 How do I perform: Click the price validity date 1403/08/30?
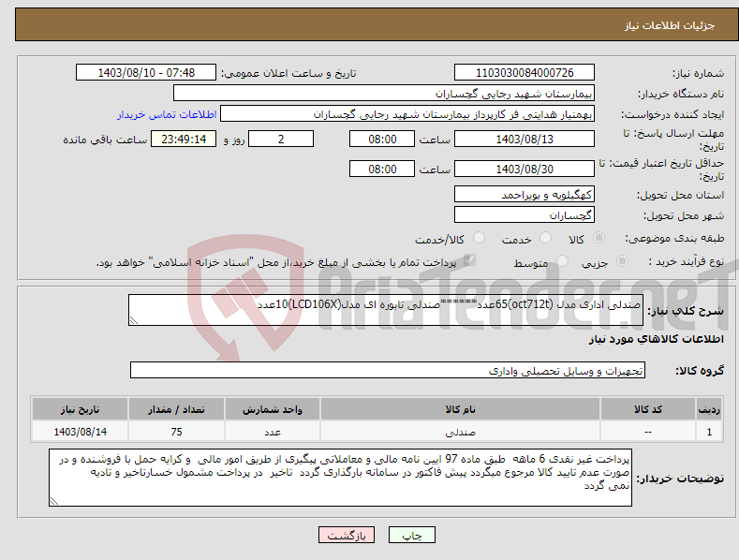(x=525, y=169)
